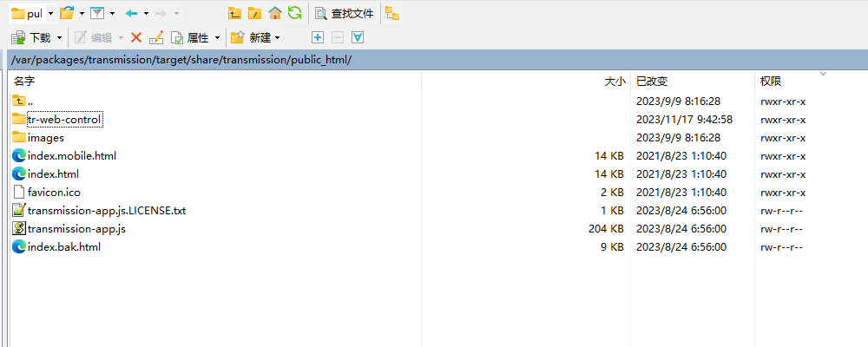
Task: Open 属性 properties button
Action: [190, 37]
